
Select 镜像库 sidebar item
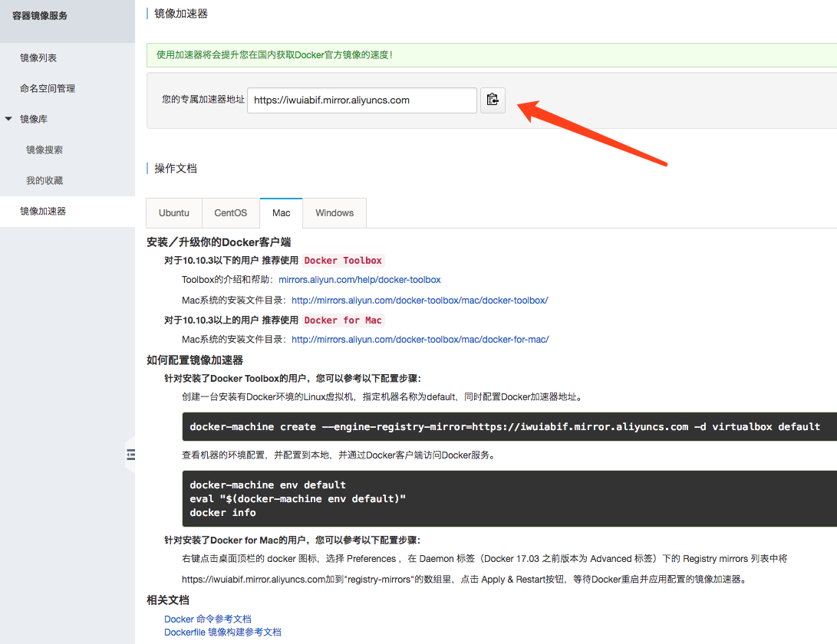pyautogui.click(x=34, y=119)
